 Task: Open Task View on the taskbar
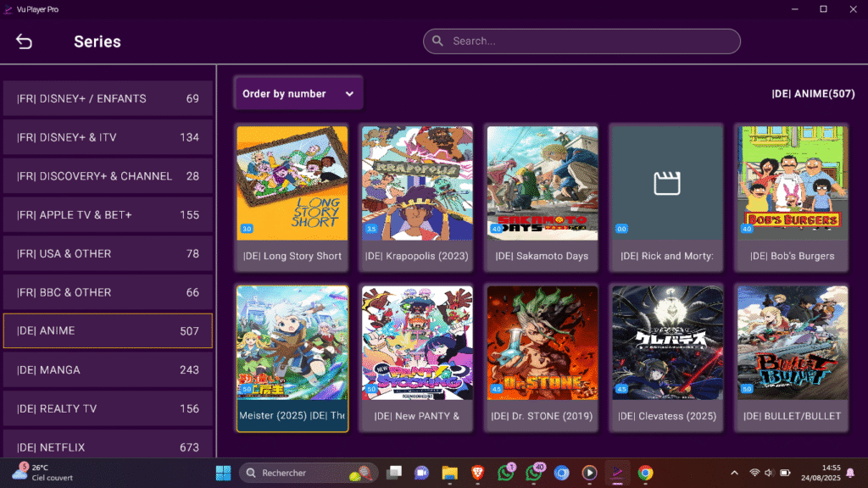394,473
